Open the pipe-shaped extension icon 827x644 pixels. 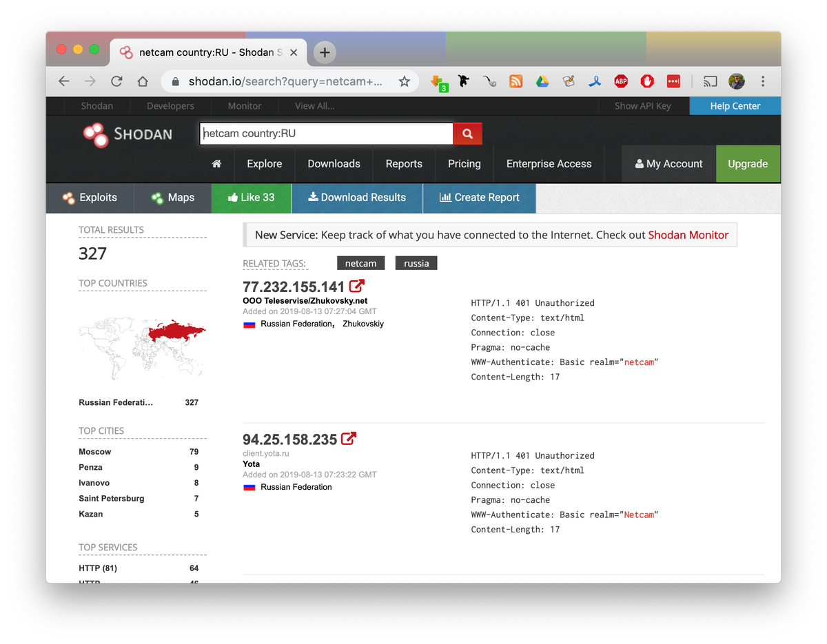pos(490,81)
